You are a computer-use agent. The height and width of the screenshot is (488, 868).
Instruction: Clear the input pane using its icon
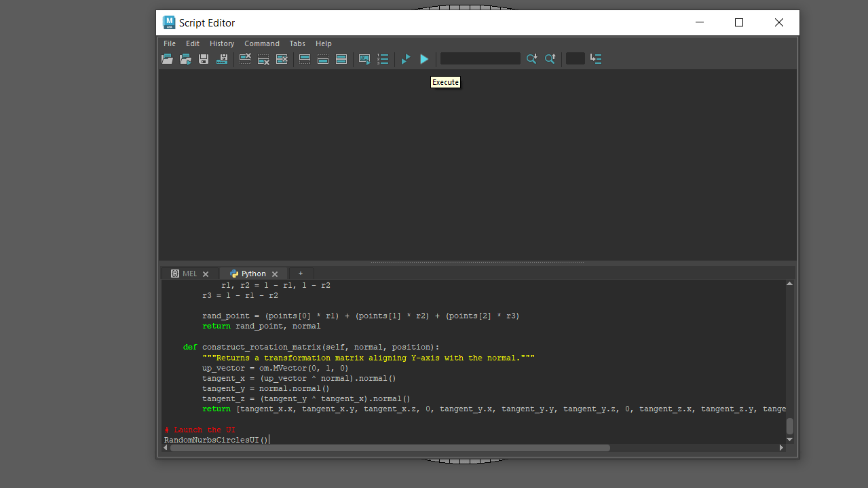(x=263, y=58)
